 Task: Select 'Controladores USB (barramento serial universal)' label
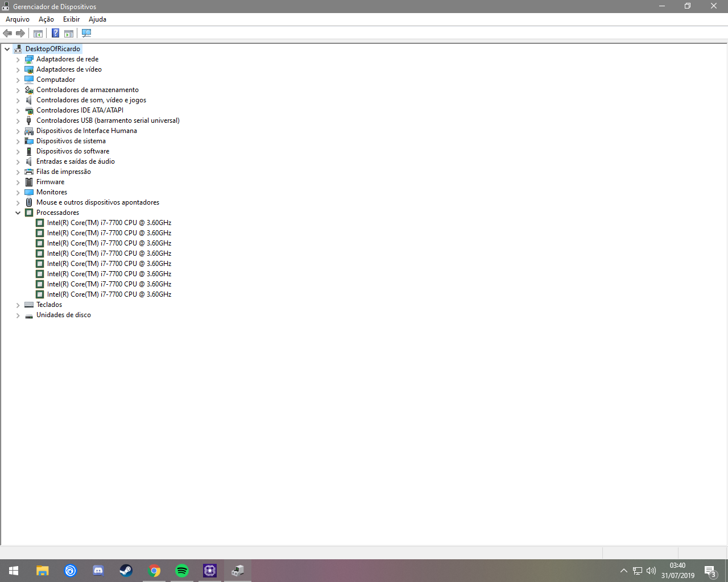[x=108, y=120]
